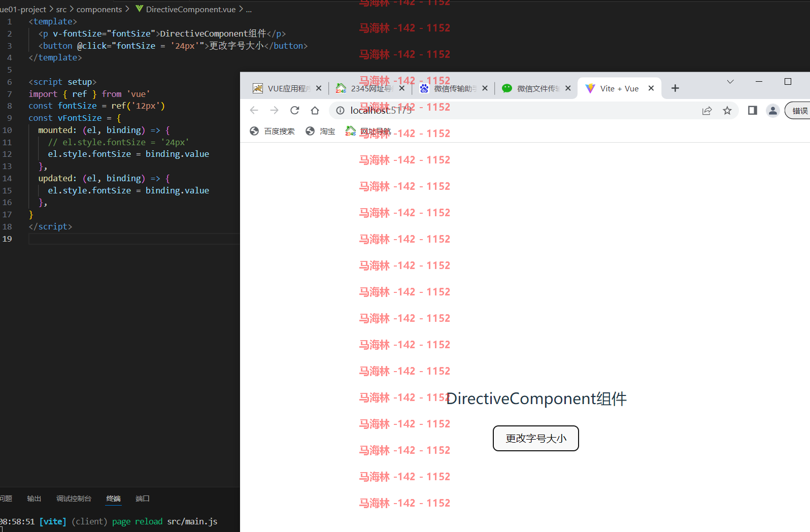Image resolution: width=810 pixels, height=532 pixels.
Task: Click the browser back arrow
Action: coord(254,110)
